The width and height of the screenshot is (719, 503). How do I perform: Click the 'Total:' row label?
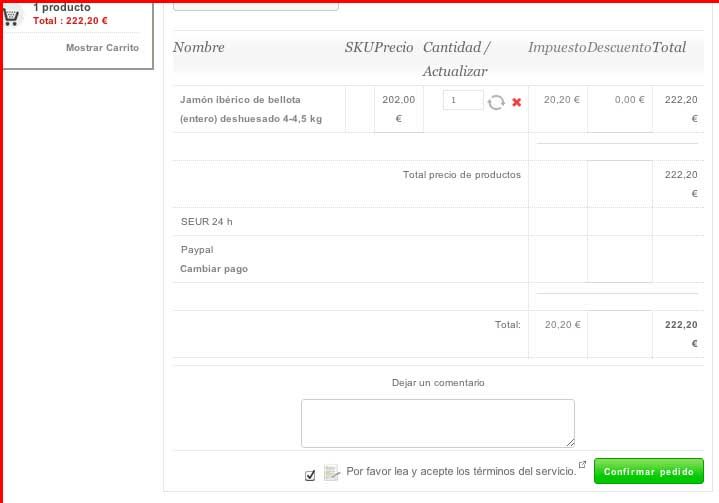coord(508,325)
